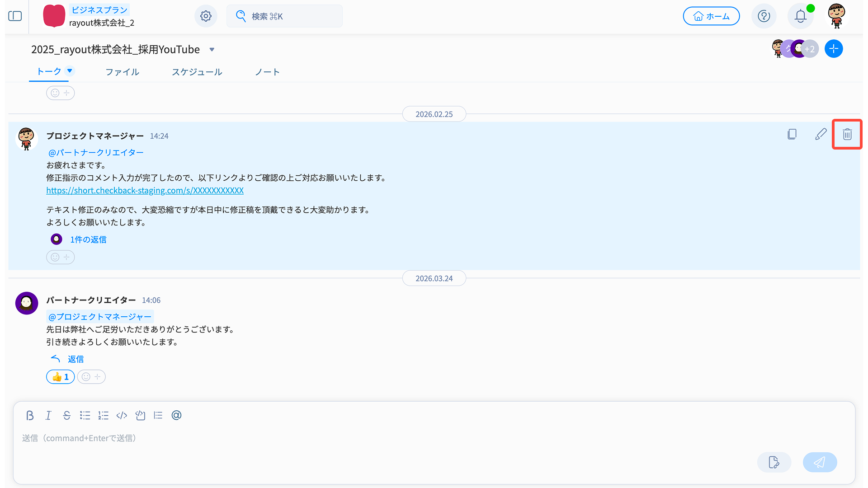Toggle strikethrough formatting
This screenshot has width=868, height=488.
67,415
